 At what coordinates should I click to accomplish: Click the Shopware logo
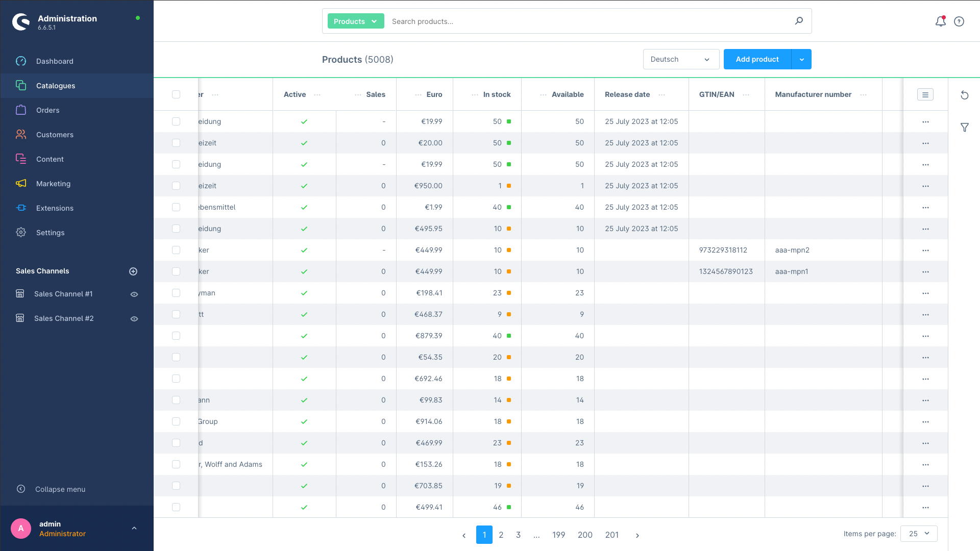point(21,22)
